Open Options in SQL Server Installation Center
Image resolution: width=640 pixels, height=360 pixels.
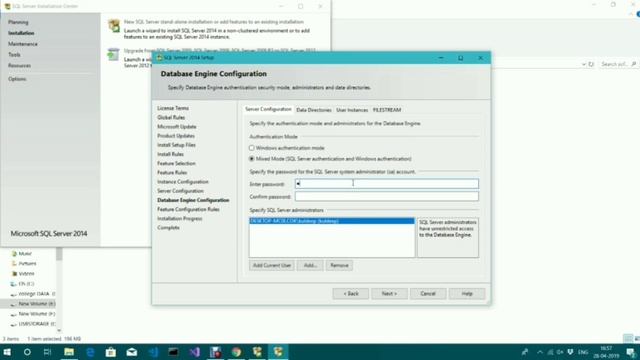pyautogui.click(x=17, y=79)
